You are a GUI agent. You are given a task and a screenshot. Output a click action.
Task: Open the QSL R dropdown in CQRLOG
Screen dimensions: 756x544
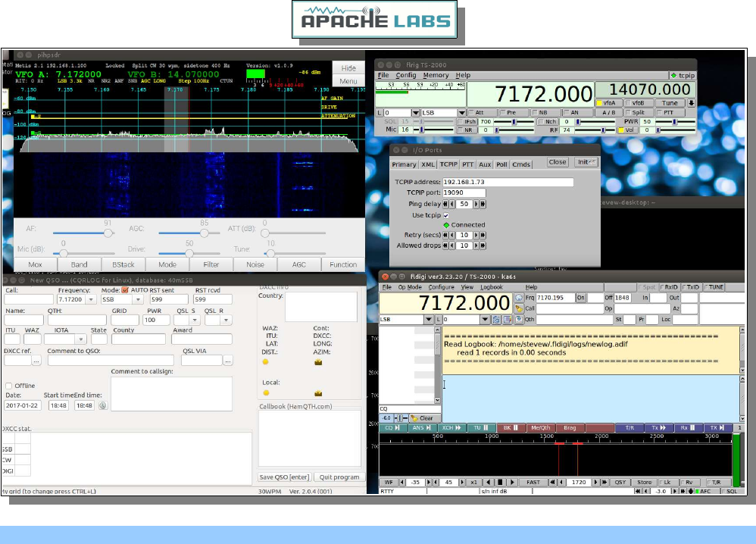click(226, 320)
